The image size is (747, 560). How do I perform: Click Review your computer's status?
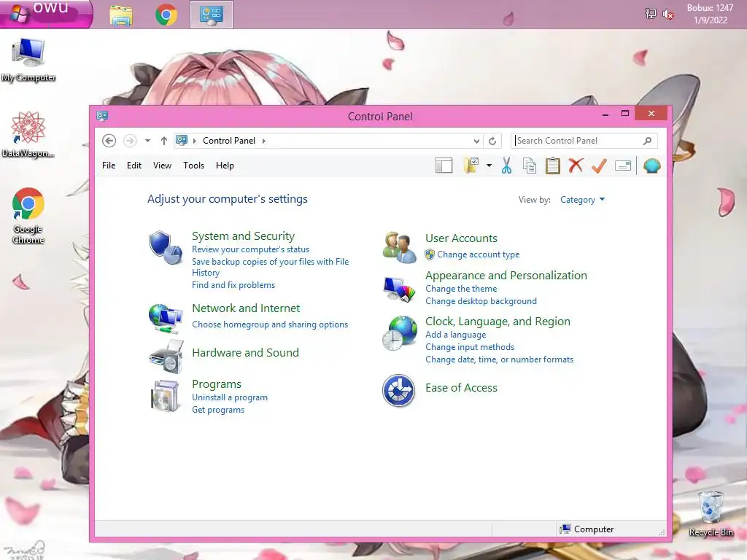(251, 249)
